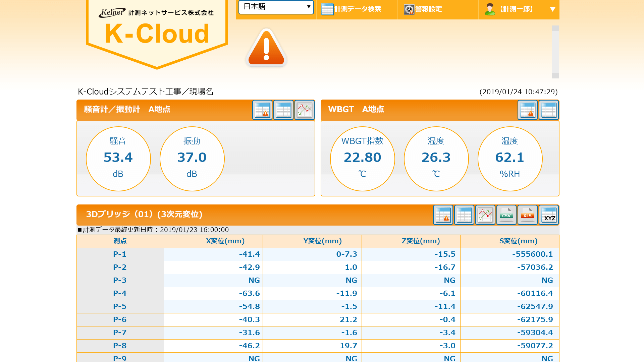Click the large orange warning alert icon
644x362 pixels.
tap(266, 47)
